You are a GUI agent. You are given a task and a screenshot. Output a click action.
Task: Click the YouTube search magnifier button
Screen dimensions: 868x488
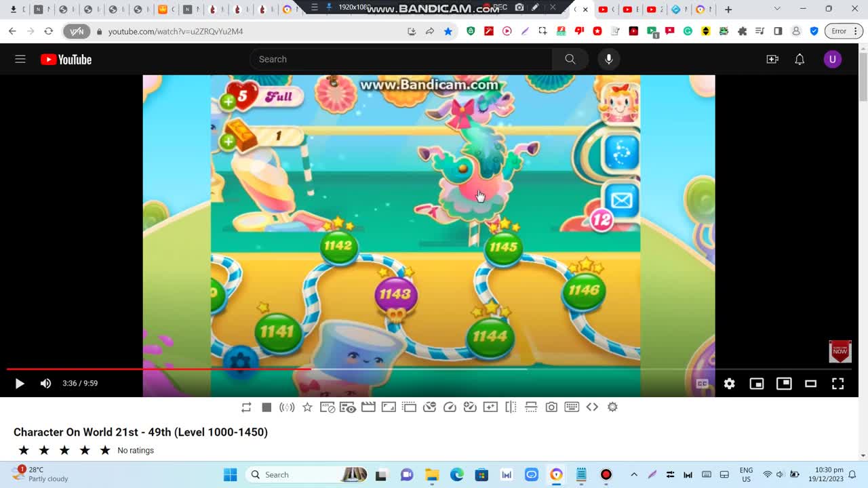point(570,59)
